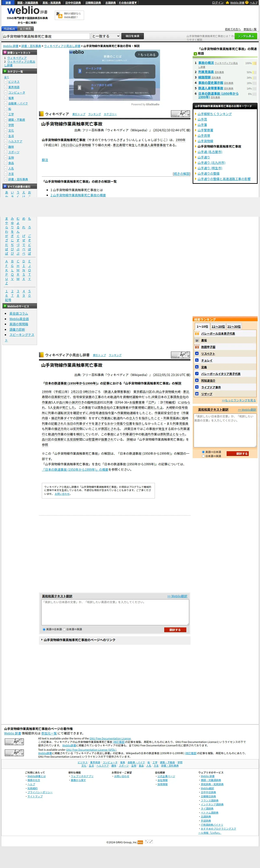Click もっとみる button on the ad banner
The height and width of the screenshot is (868, 260).
coord(146,55)
